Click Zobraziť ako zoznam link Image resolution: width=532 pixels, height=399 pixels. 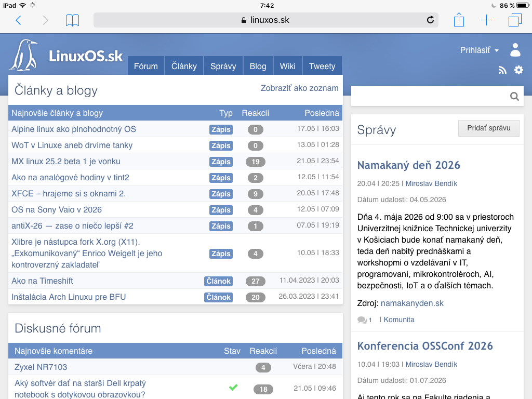(x=299, y=88)
